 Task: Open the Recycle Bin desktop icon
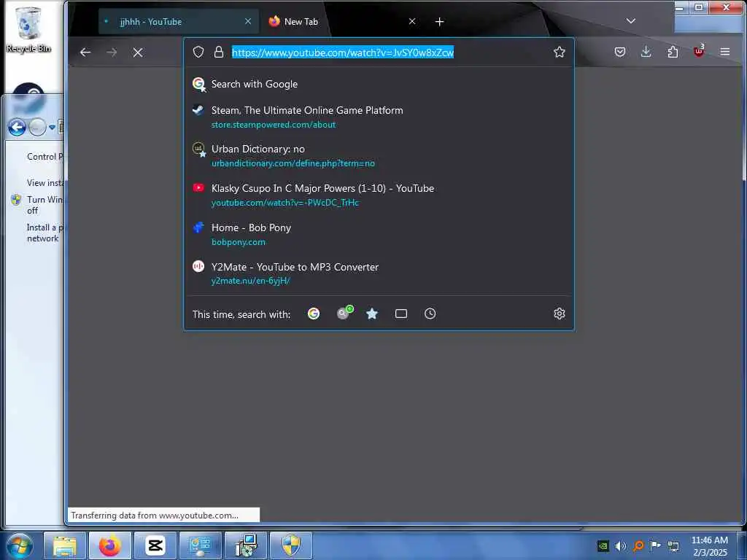28,28
